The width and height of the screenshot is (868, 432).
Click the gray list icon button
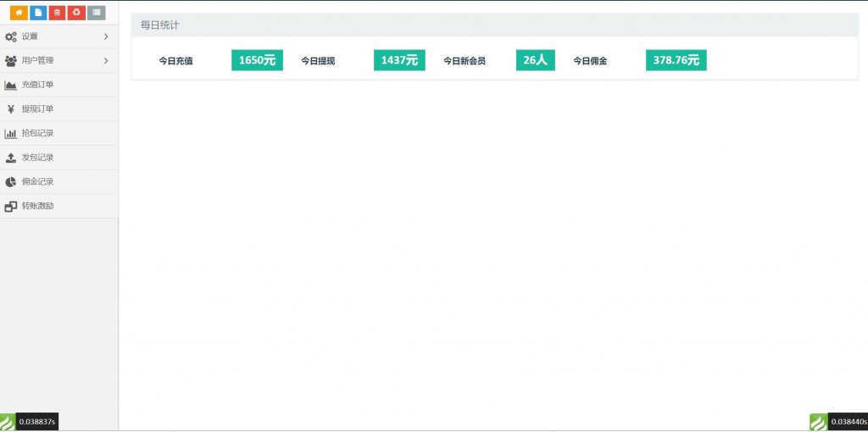pos(97,13)
